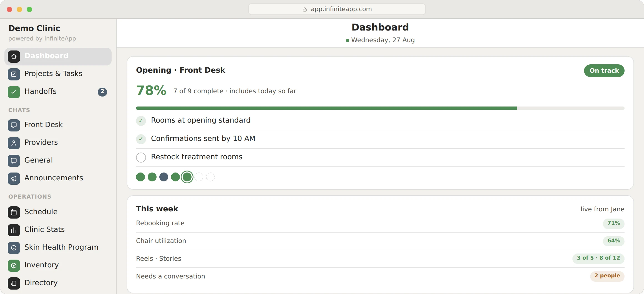Image resolution: width=644 pixels, height=294 pixels.
Task: Select the second green day dot
Action: 152,177
